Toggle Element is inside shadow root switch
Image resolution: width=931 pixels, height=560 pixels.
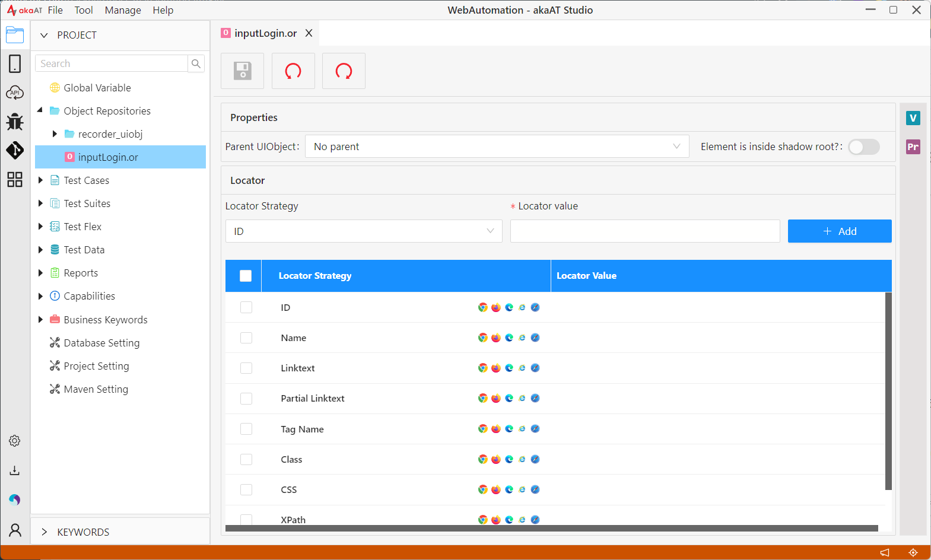tap(864, 147)
